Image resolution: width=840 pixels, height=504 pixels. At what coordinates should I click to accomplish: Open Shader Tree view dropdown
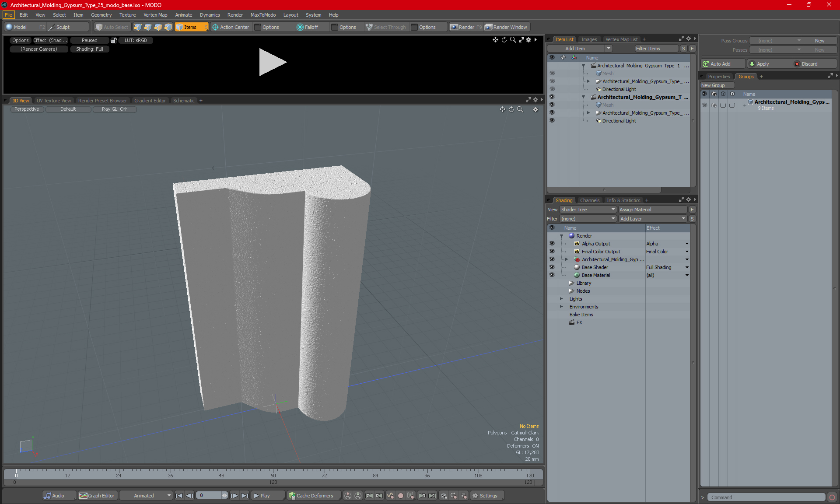tap(588, 210)
